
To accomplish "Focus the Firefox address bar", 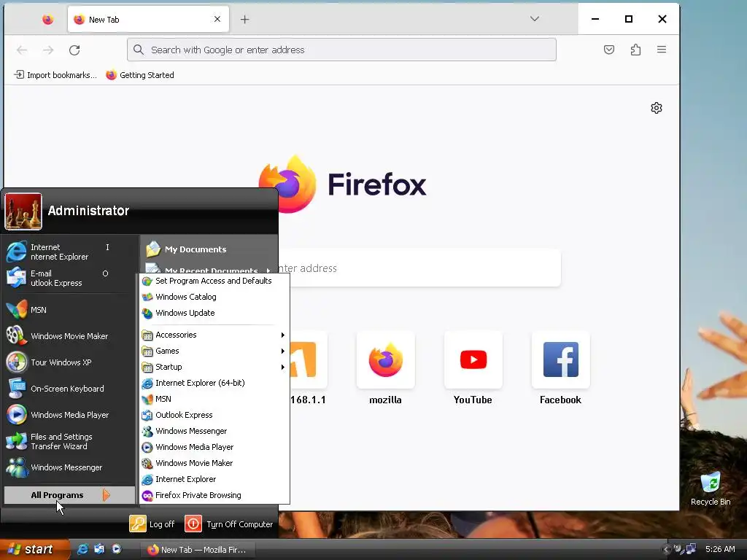I will pyautogui.click(x=341, y=50).
